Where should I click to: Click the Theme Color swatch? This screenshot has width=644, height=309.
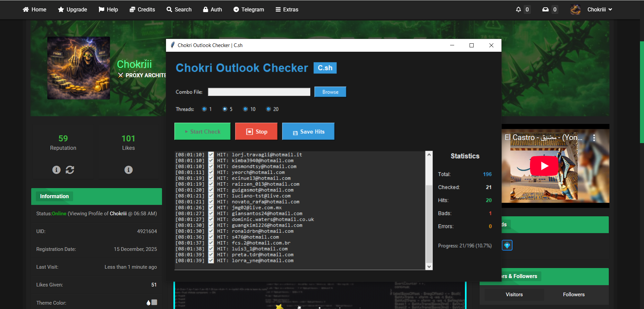154,302
